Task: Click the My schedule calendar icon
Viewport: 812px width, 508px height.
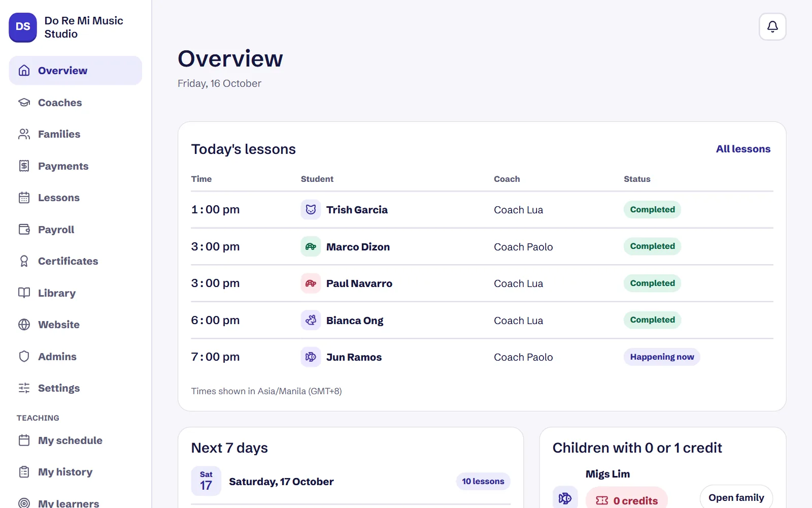Action: click(24, 440)
